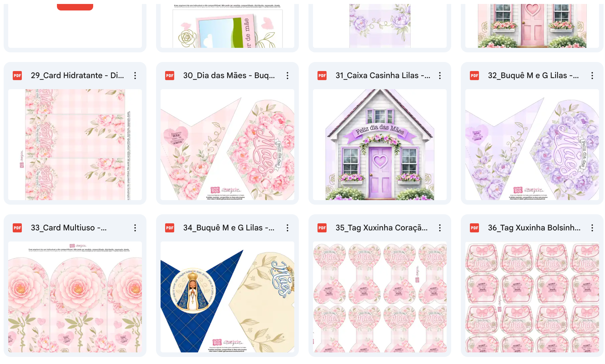Click PDF icon of 34_Buquê M e G Lilas
605x364 pixels.
pyautogui.click(x=170, y=228)
